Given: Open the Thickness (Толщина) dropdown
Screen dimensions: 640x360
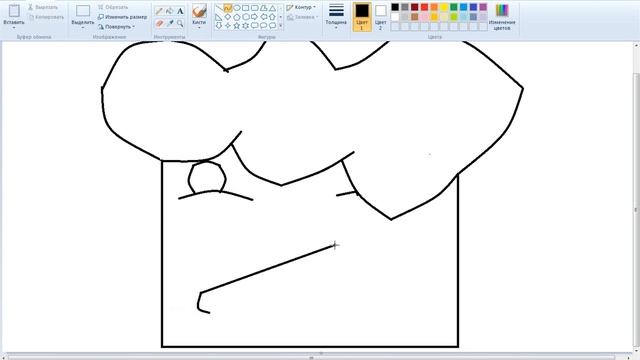Looking at the screenshot, I should click(336, 16).
